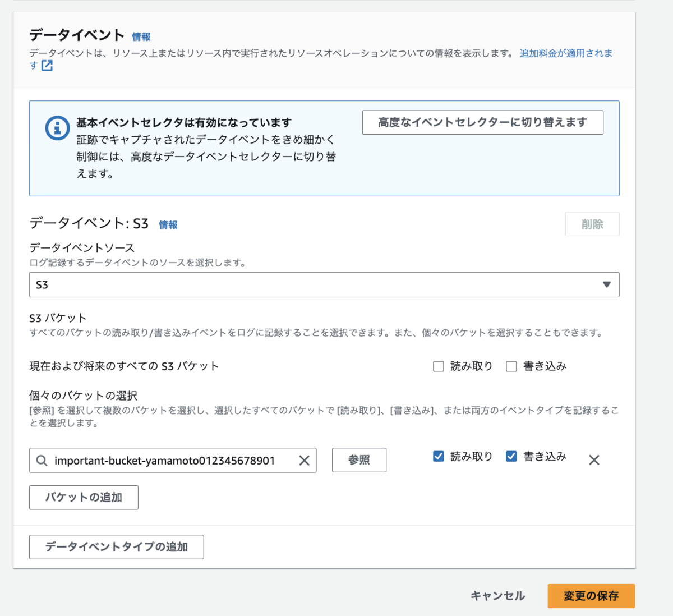Image resolution: width=673 pixels, height=616 pixels.
Task: Open the 追加料金が適用されます link
Action: 566,53
